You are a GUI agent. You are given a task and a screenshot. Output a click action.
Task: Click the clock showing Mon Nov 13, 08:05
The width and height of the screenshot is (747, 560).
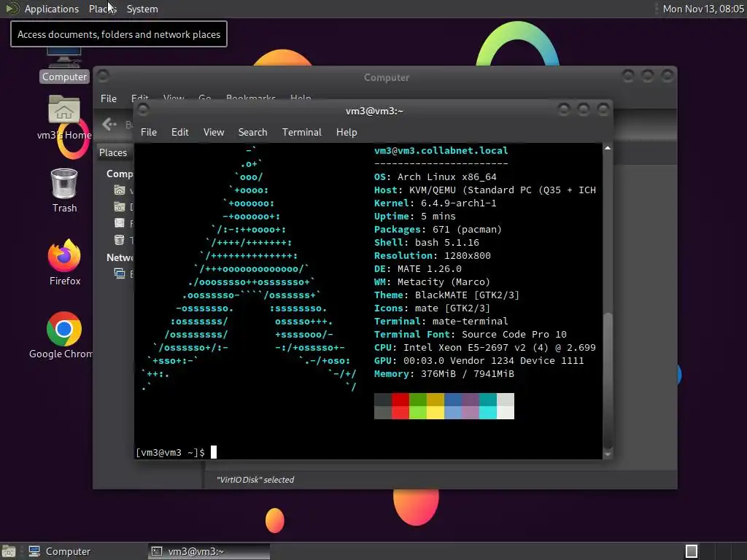[x=703, y=9]
